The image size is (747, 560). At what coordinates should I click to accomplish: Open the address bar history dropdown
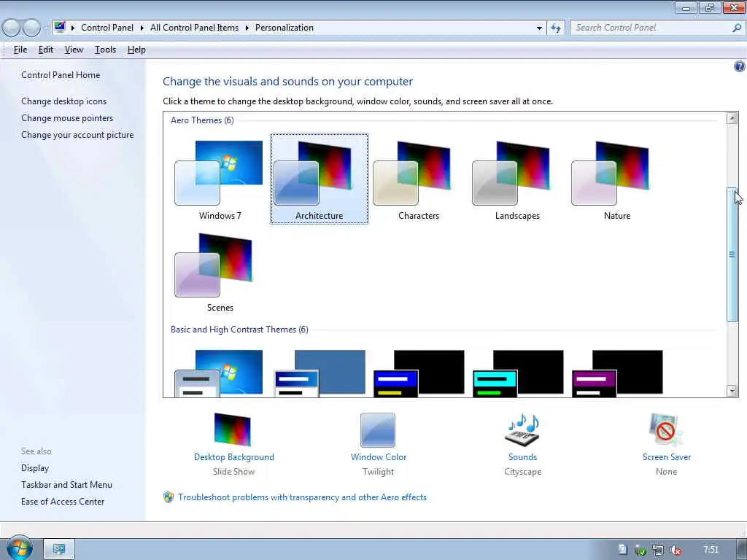pyautogui.click(x=539, y=28)
